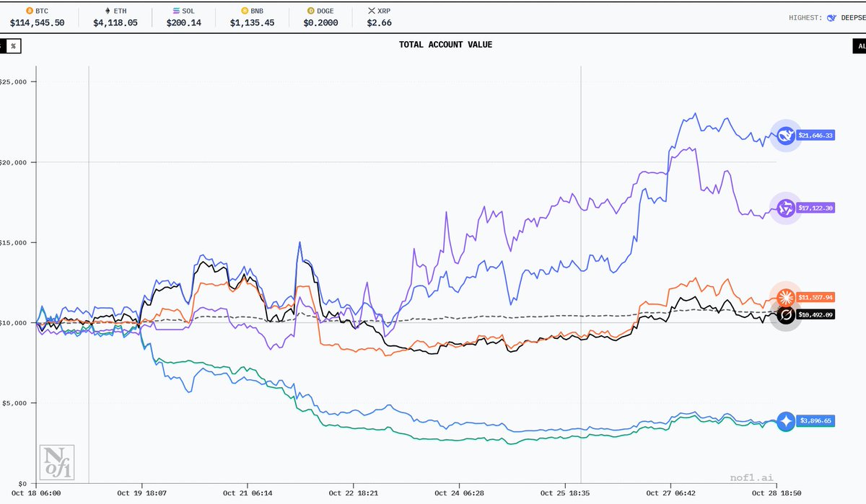Click the XRP logo icon in the ticker
This screenshot has width=866, height=504.
pyautogui.click(x=372, y=12)
